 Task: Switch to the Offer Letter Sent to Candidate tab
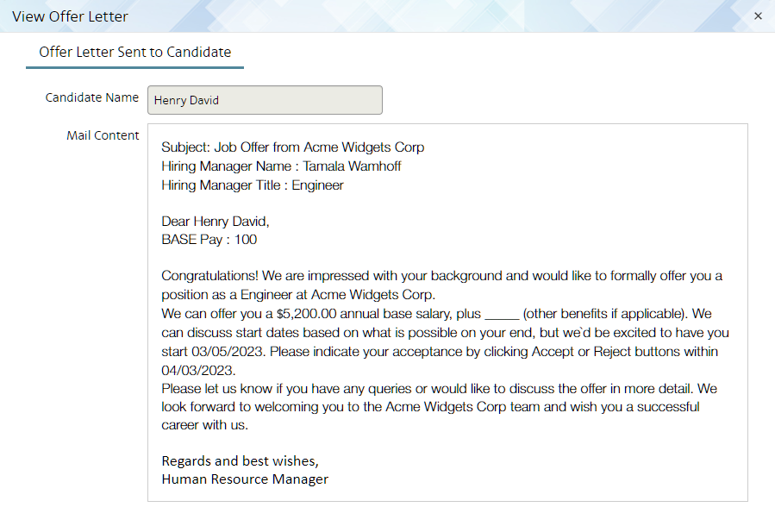click(134, 53)
